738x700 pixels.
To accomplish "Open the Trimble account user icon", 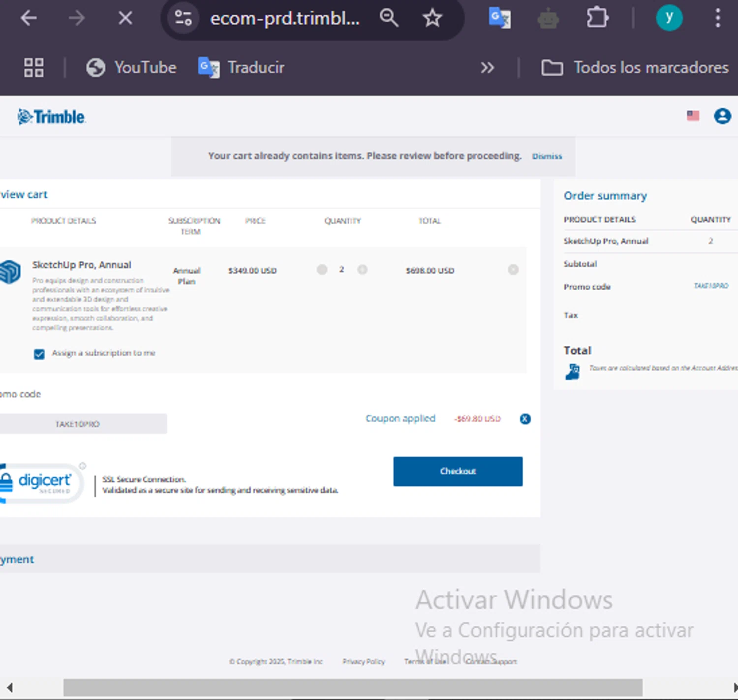I will pos(722,116).
